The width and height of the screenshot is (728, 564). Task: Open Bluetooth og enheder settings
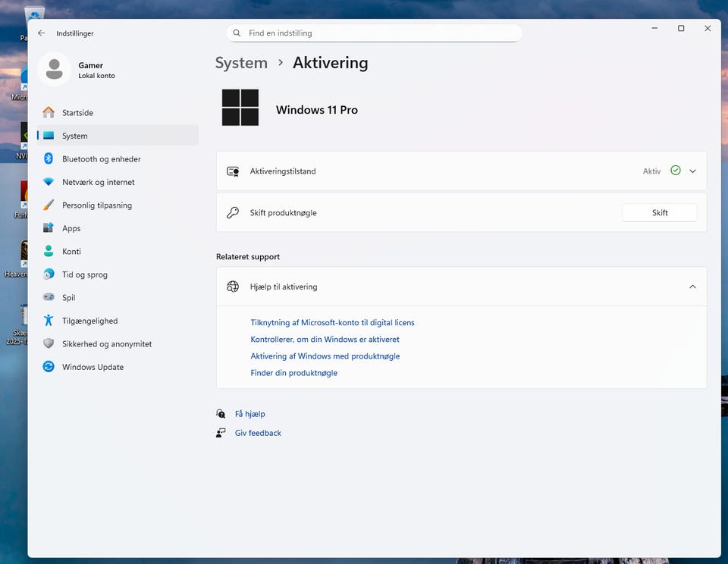(101, 159)
